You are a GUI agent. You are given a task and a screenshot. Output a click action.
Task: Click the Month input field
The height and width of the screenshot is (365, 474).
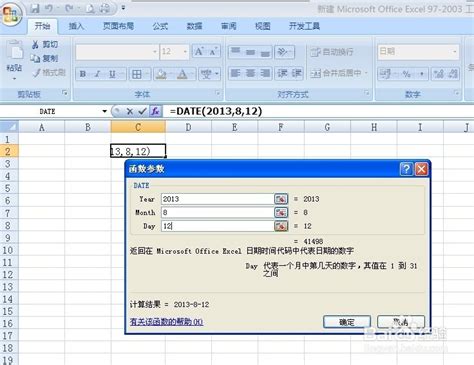tap(217, 212)
